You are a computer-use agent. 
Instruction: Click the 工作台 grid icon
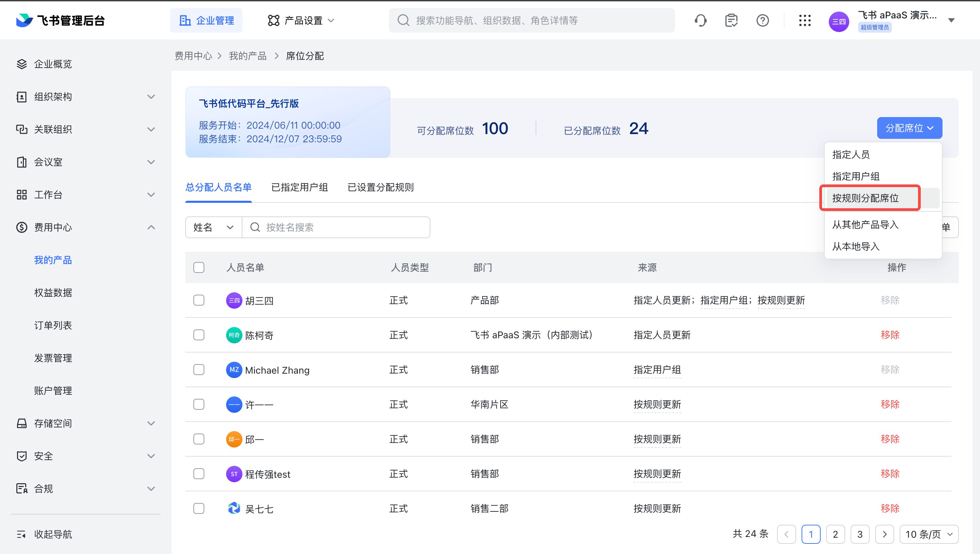pos(22,195)
